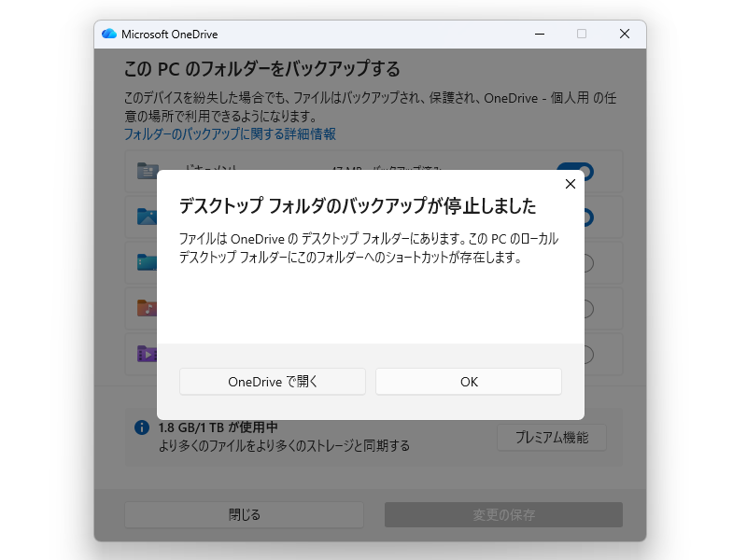The width and height of the screenshot is (747, 560).
Task: Dismiss the backup stopped dialog with its X
Action: click(x=571, y=184)
